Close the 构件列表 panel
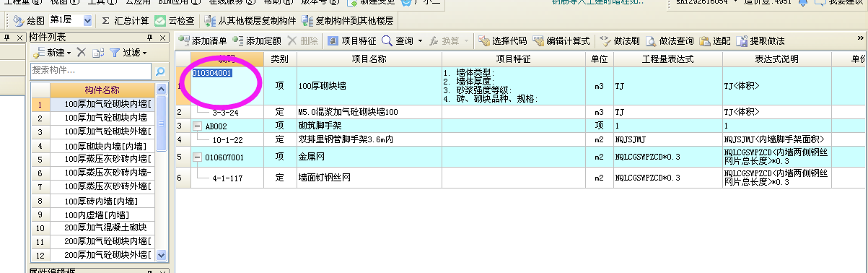 pyautogui.click(x=163, y=37)
